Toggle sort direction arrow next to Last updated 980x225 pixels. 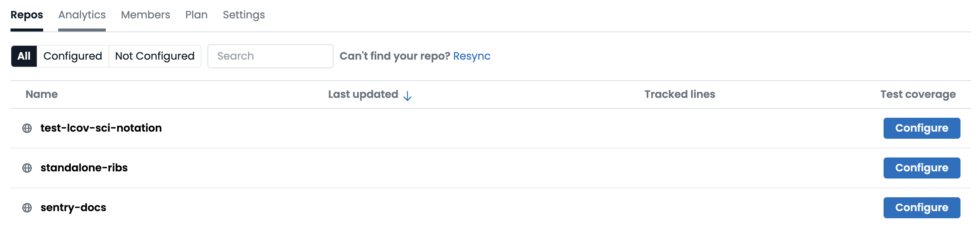pos(407,96)
